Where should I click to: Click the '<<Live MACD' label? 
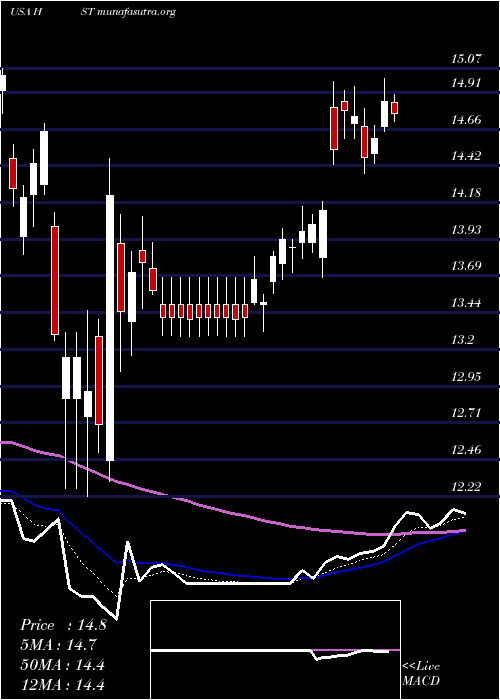tap(421, 674)
